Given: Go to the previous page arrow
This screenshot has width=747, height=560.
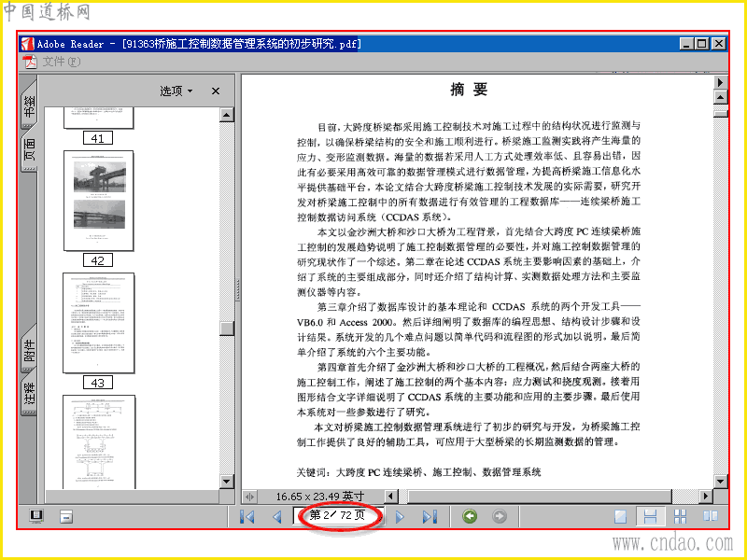Looking at the screenshot, I should [x=276, y=516].
